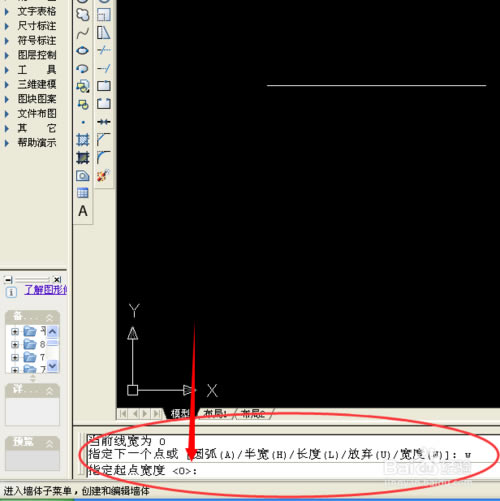This screenshot has height=501, width=500.
Task: Select the Ellipse draw tool
Action: (x=83, y=51)
